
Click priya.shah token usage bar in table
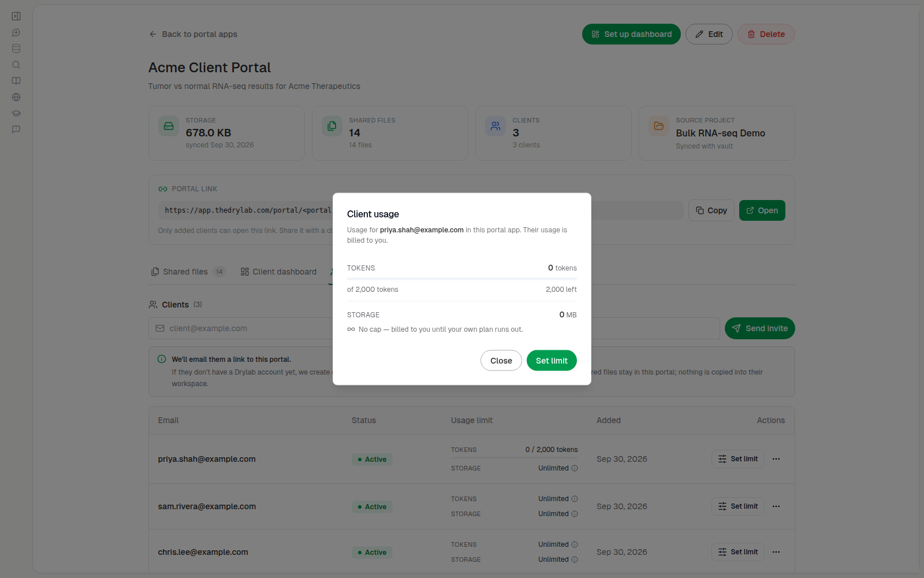(515, 458)
